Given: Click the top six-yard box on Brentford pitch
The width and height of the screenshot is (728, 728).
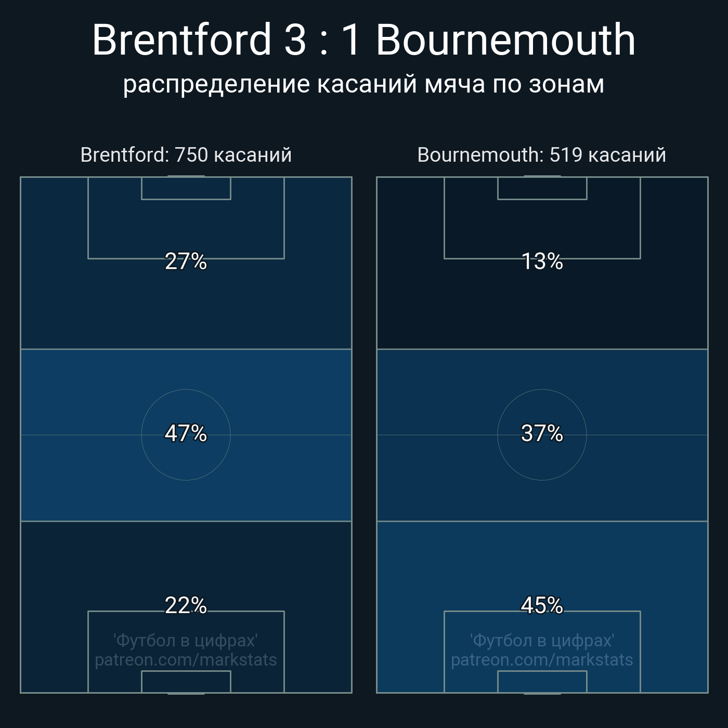Looking at the screenshot, I should [186, 189].
